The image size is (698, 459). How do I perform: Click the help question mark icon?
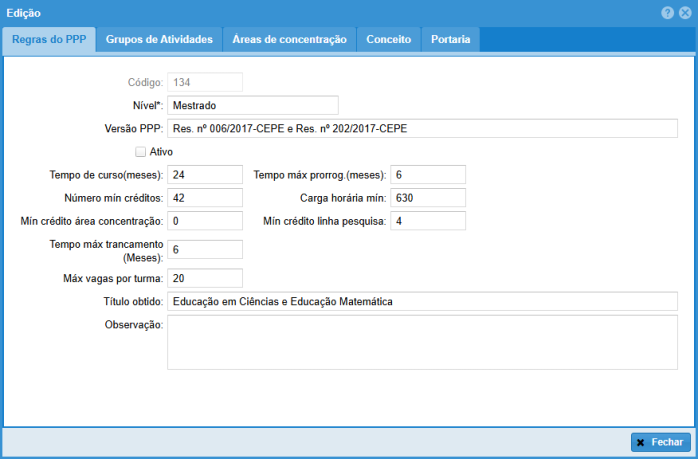[x=667, y=12]
